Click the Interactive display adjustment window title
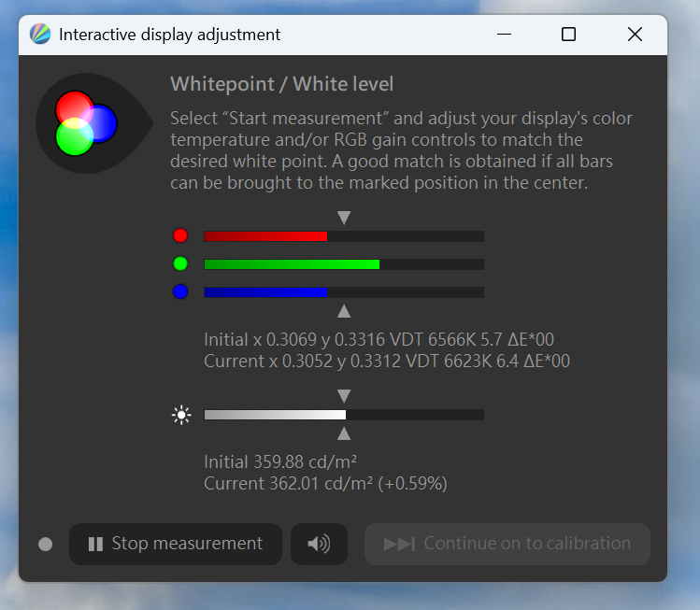The image size is (700, 610). tap(170, 35)
